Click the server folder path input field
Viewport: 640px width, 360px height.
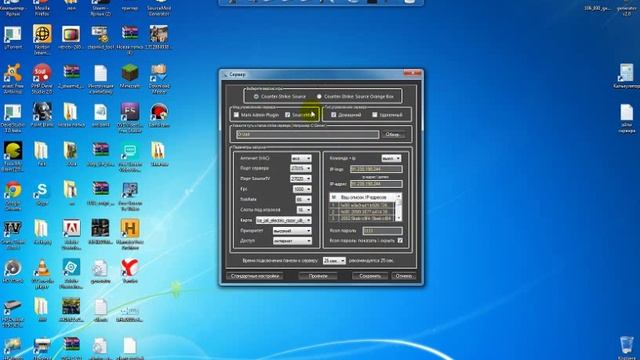click(307, 135)
